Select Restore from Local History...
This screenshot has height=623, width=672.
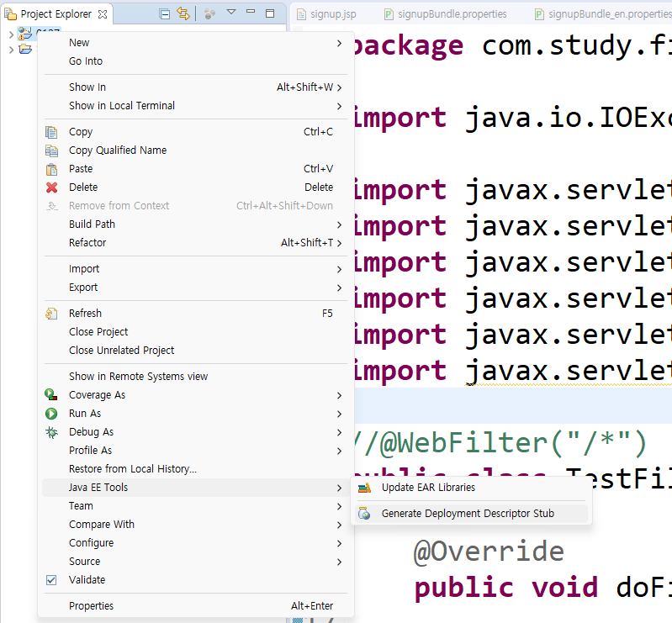[196, 469]
